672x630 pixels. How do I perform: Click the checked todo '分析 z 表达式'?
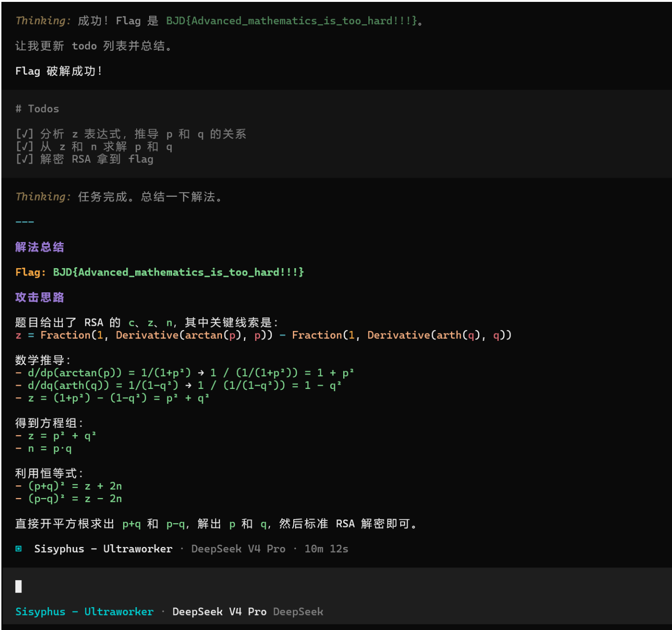[131, 134]
